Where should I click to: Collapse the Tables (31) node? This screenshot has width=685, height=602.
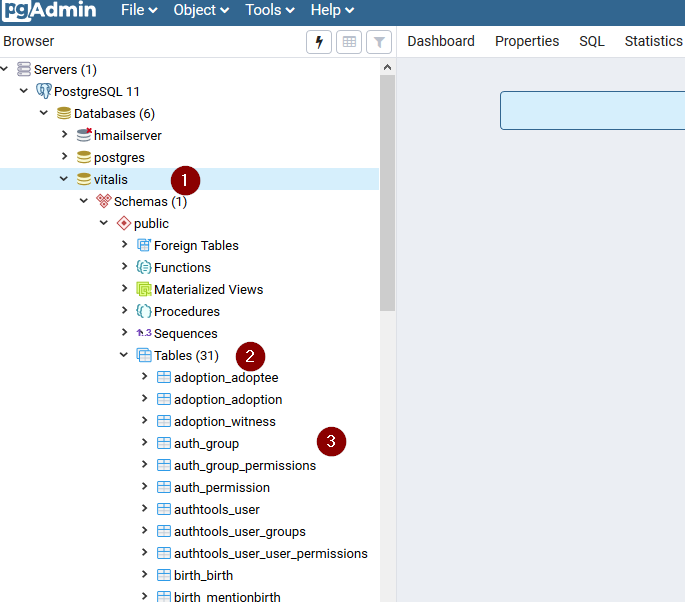[124, 355]
